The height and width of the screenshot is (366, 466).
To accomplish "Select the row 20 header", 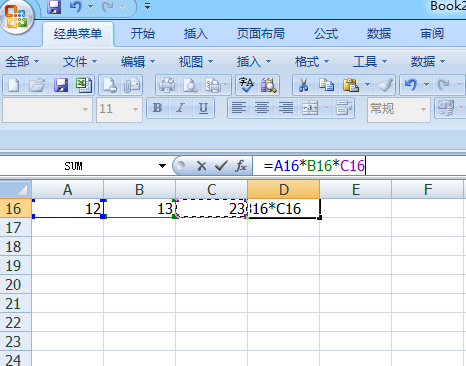I will [15, 284].
